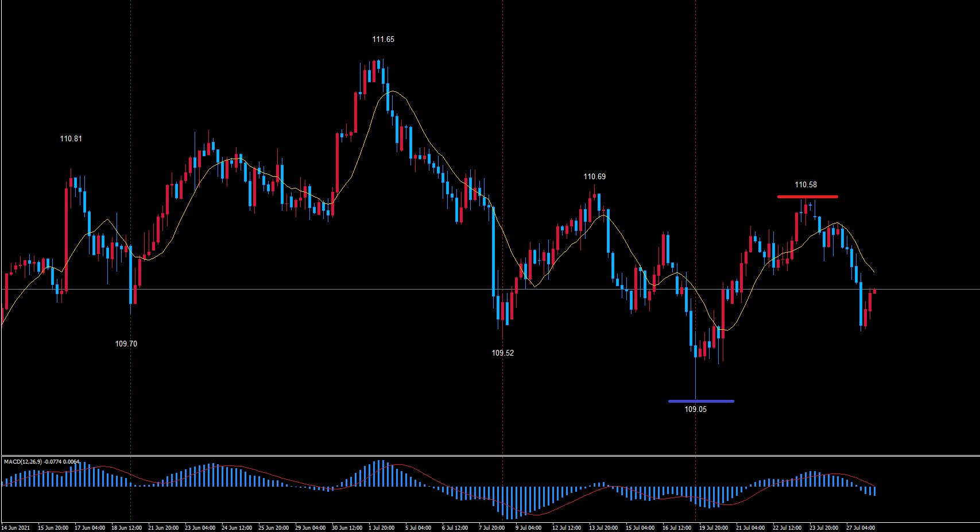
Task: Select the blue support line at 109.05
Action: (x=700, y=400)
